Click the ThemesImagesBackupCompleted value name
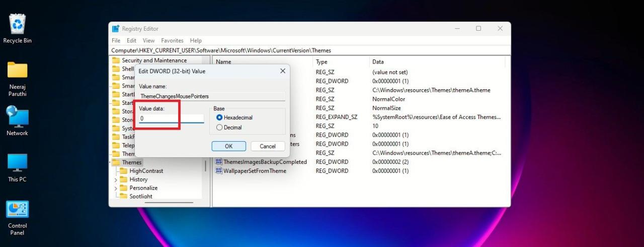Viewport: 644px width, 247px height. click(x=265, y=162)
